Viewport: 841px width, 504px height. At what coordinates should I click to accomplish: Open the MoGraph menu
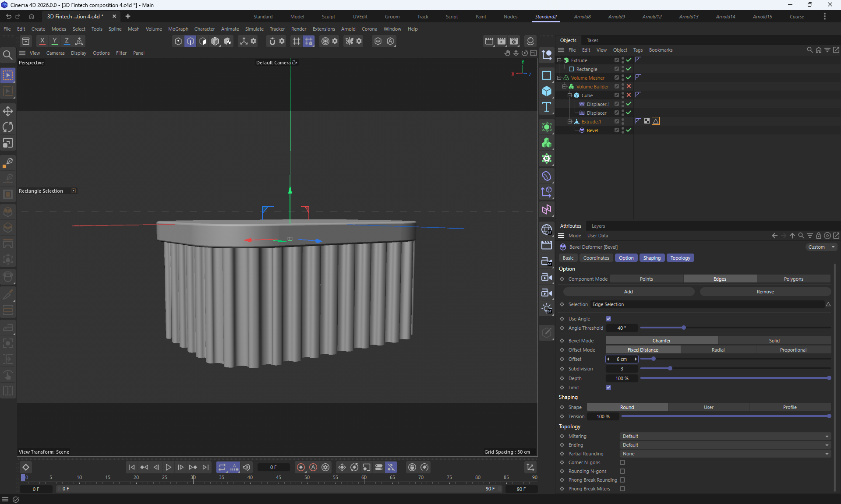click(178, 29)
